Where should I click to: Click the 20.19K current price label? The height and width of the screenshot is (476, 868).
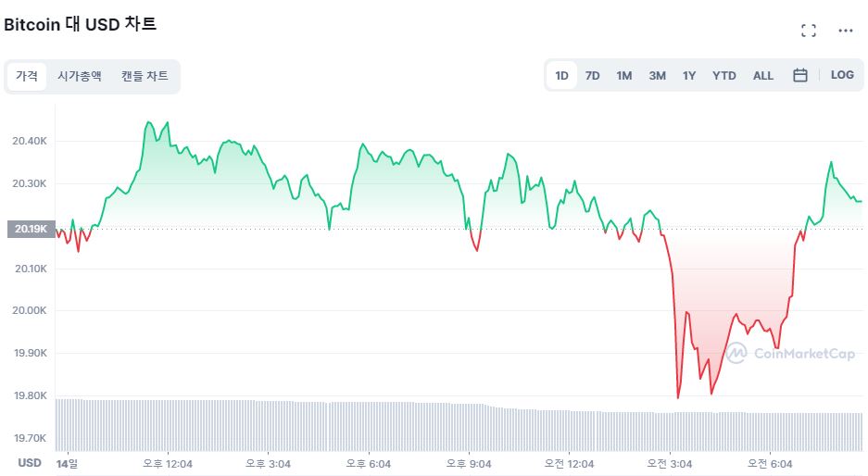pyautogui.click(x=31, y=229)
